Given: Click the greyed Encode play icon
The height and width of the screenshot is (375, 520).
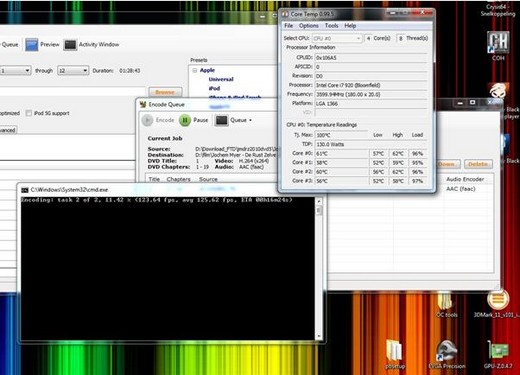Looking at the screenshot, I should point(147,120).
